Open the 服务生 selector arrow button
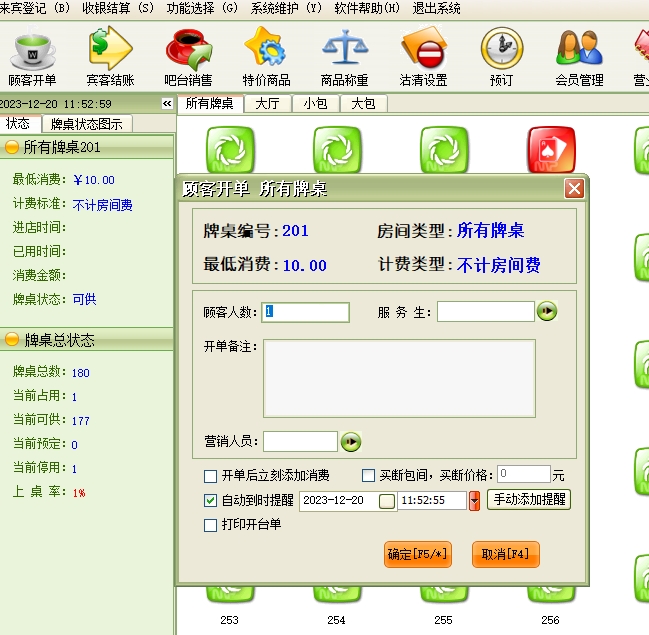 pos(547,312)
